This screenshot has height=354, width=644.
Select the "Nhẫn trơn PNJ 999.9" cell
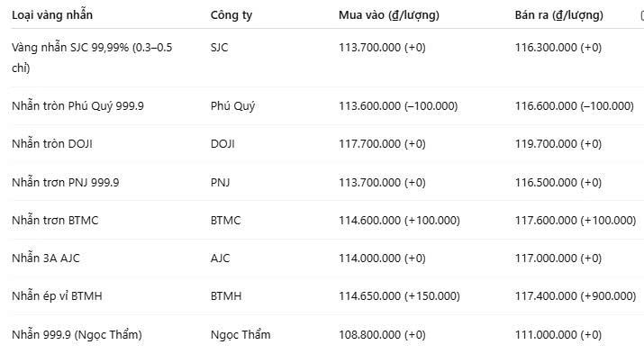[x=66, y=182]
